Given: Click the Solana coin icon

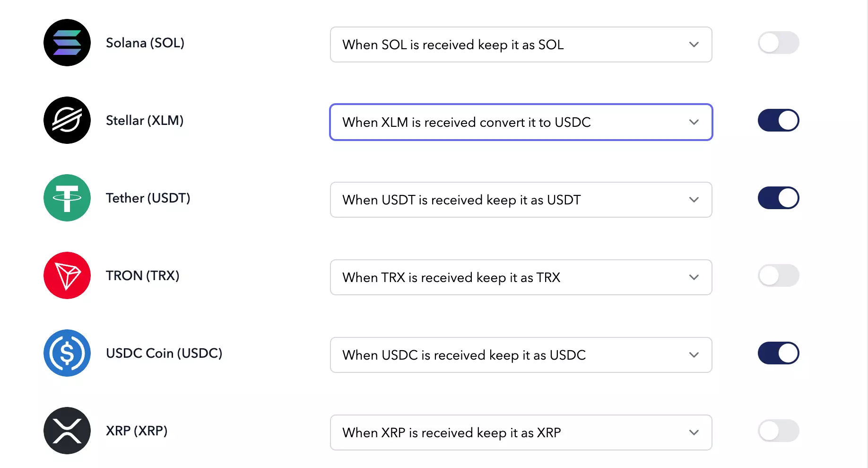Looking at the screenshot, I should point(67,43).
